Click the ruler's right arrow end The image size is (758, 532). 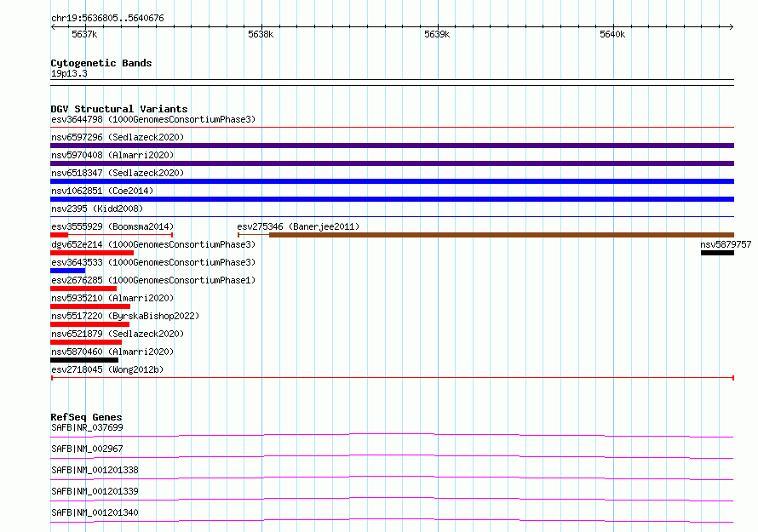pyautogui.click(x=732, y=27)
